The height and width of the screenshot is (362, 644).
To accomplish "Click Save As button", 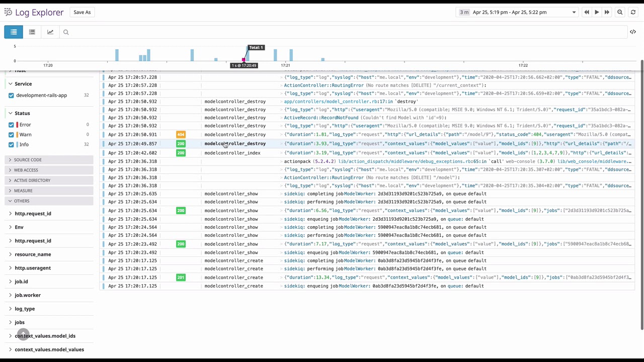I will [82, 12].
